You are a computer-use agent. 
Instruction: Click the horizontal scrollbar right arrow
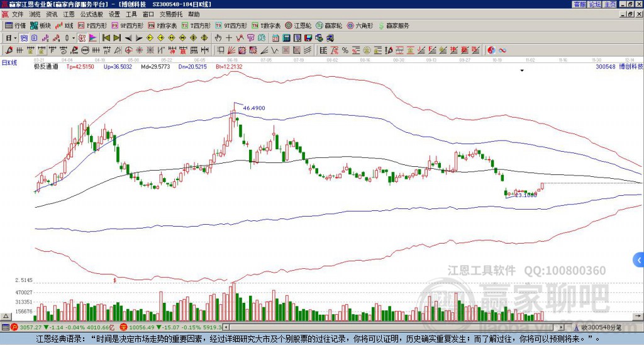[x=562, y=327]
